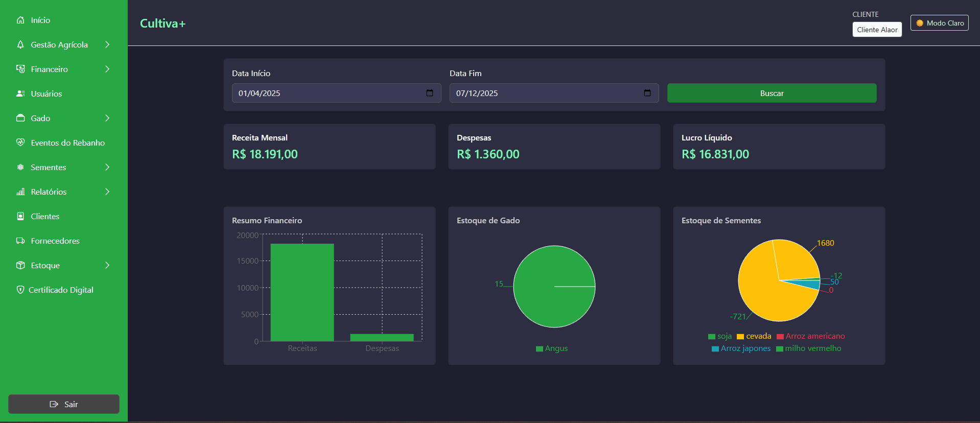Click the Lucro Líquido value R$ 16.831,00

[715, 154]
